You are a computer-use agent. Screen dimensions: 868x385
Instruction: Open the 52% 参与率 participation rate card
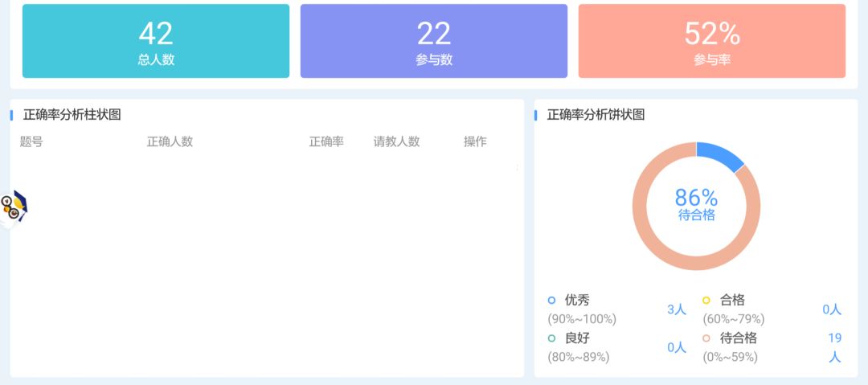[712, 41]
